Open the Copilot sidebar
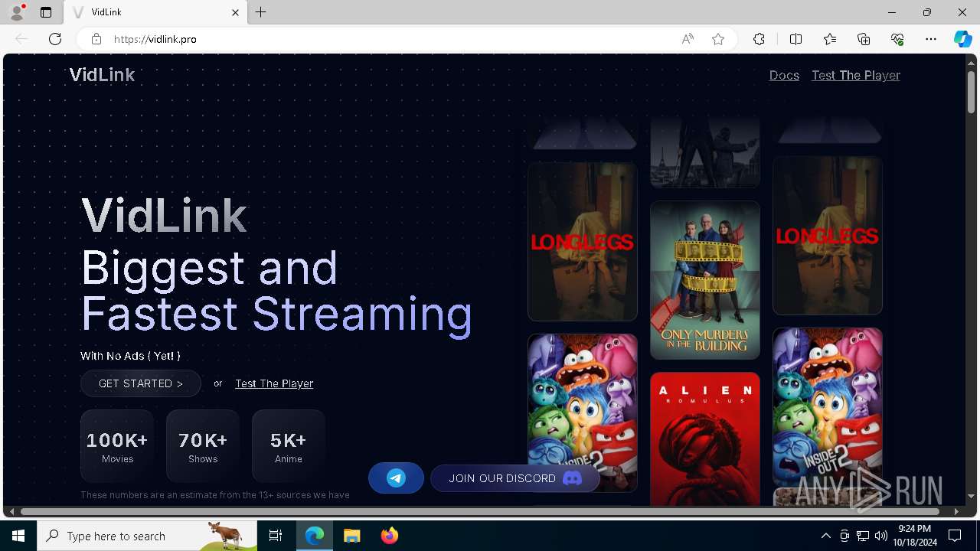980x551 pixels. pos(962,39)
